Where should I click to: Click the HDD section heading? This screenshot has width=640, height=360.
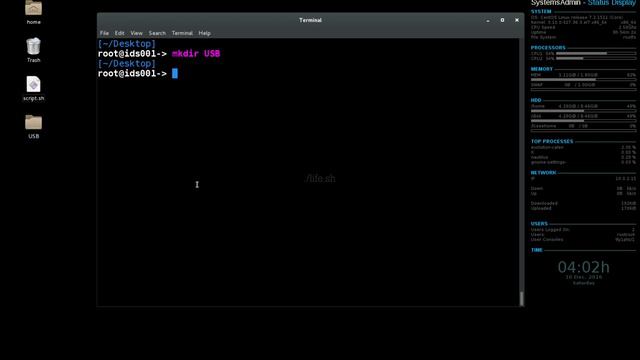[x=536, y=100]
